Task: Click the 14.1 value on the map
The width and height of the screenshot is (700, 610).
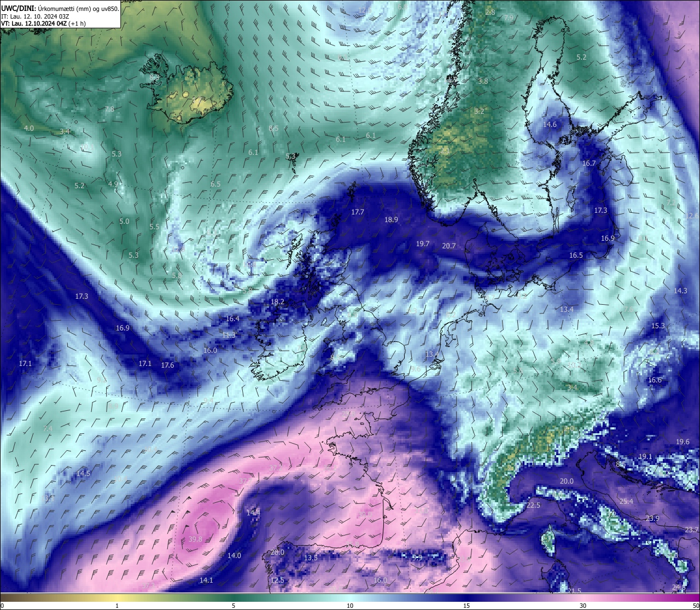Action: click(x=206, y=580)
